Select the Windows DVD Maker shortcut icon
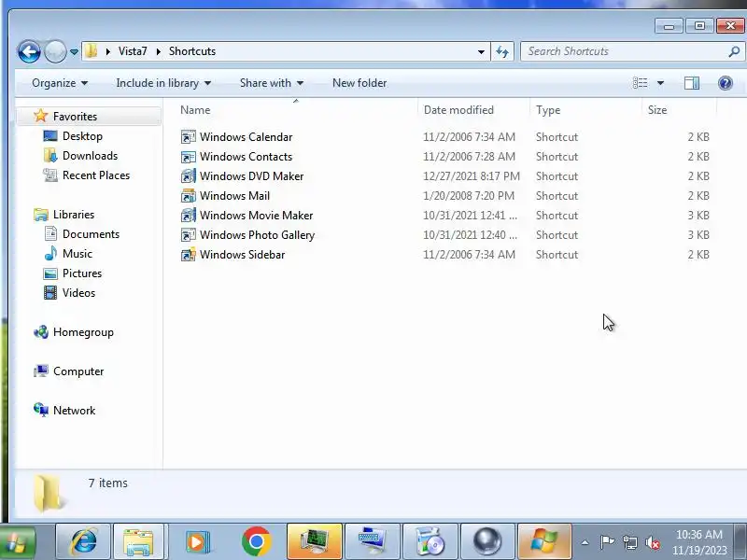 click(x=189, y=175)
